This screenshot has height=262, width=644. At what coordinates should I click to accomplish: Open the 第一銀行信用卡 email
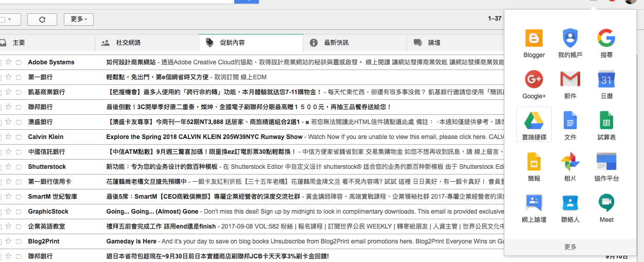click(x=252, y=182)
